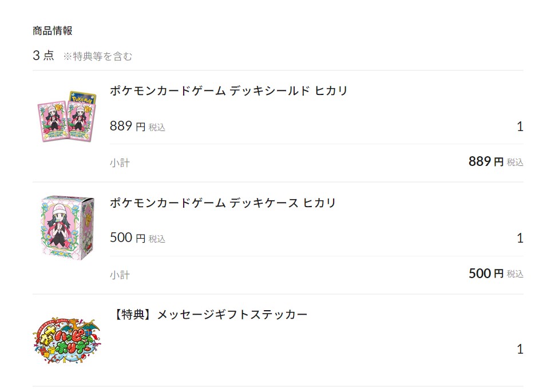Click the ※特典等を含む note
The width and height of the screenshot is (543, 392).
98,56
